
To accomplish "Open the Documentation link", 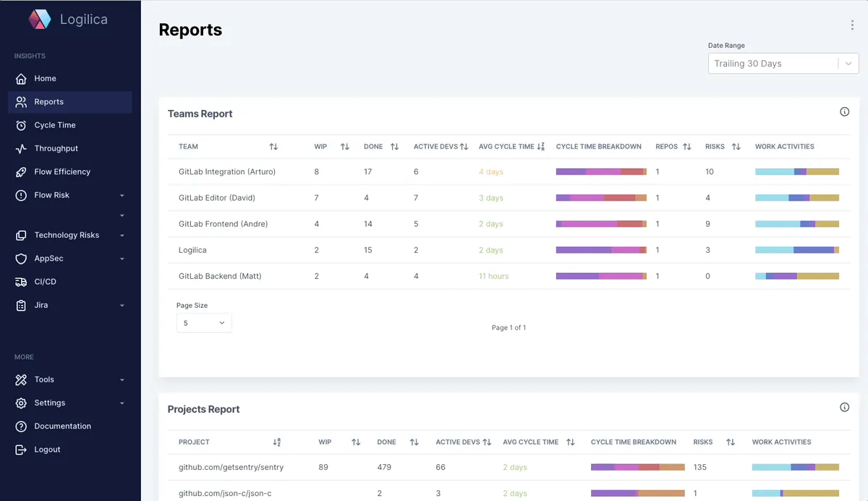I will (x=62, y=426).
